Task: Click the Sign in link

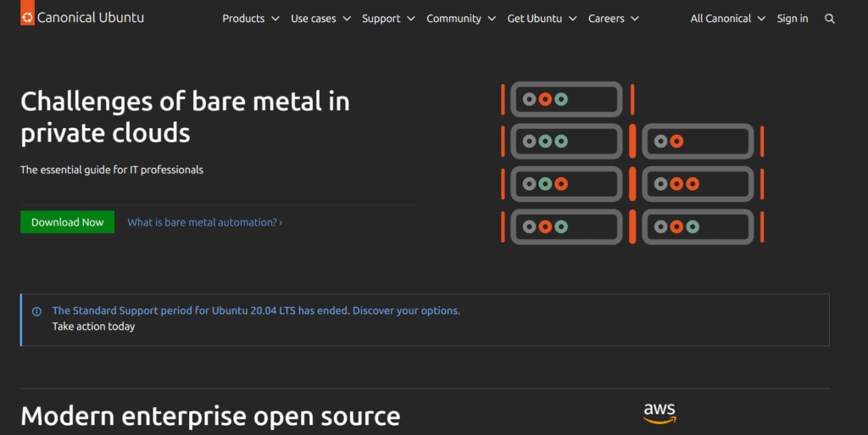Action: tap(793, 19)
